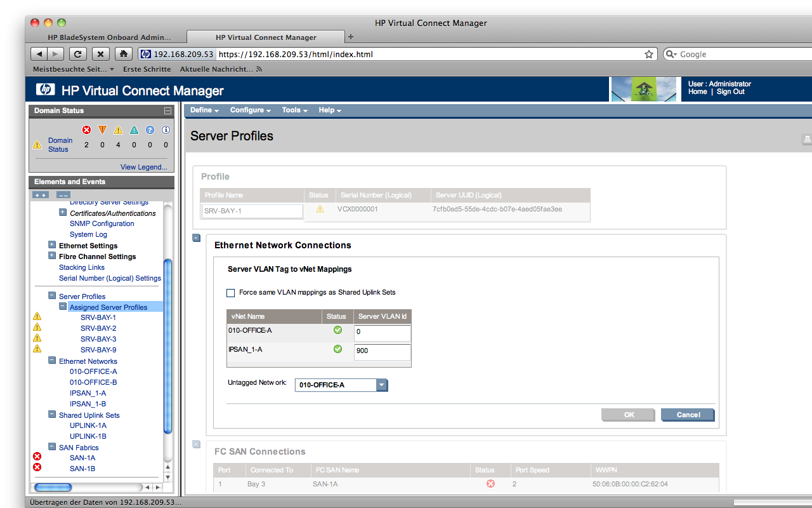812x508 pixels.
Task: Click the browser URL address field
Action: (x=430, y=55)
